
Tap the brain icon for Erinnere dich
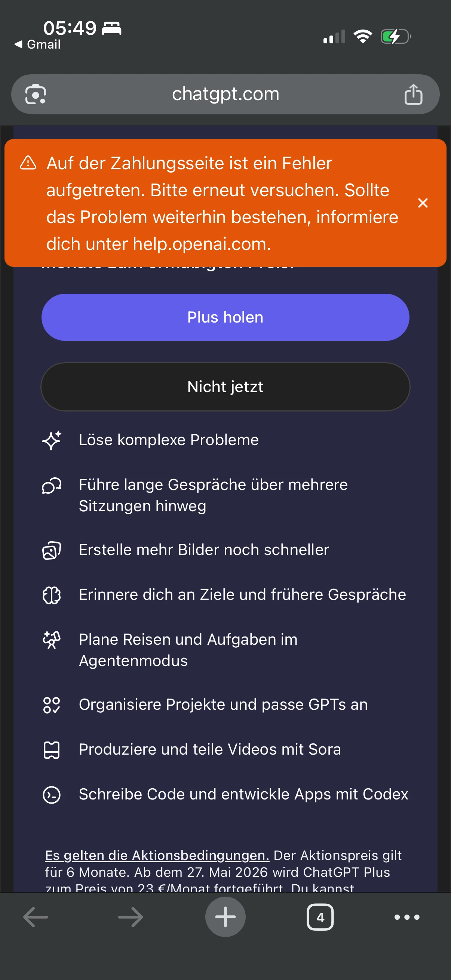click(52, 595)
